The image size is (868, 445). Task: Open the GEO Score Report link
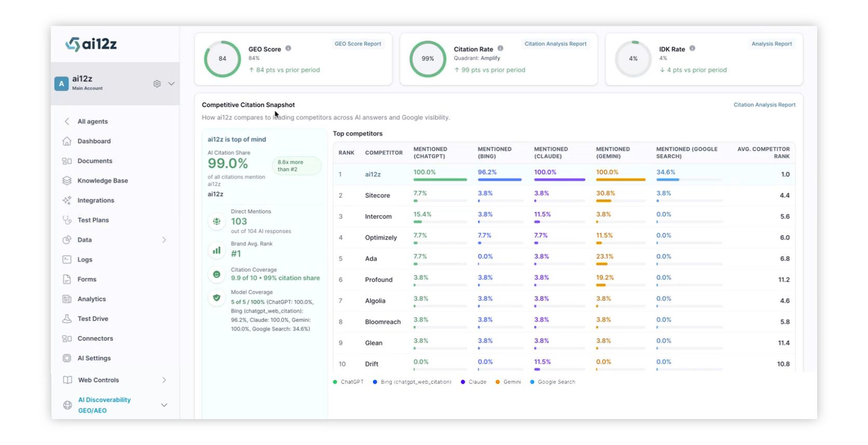click(357, 44)
